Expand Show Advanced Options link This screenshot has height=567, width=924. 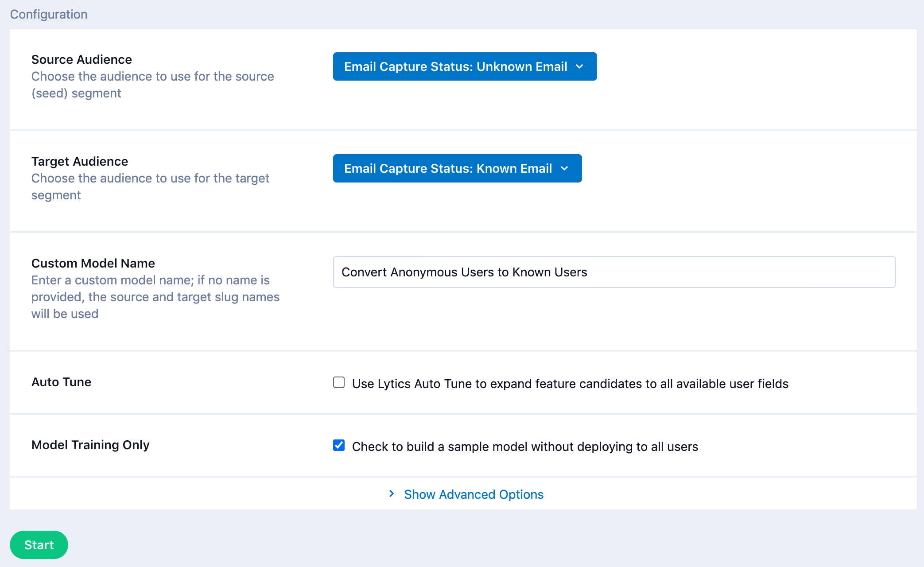coord(473,494)
